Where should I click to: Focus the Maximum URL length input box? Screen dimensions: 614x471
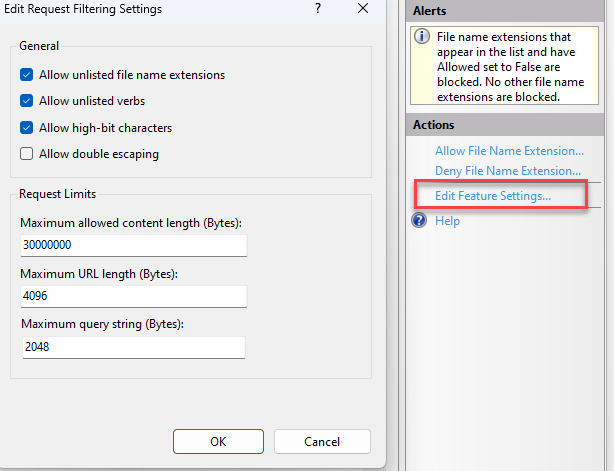132,296
